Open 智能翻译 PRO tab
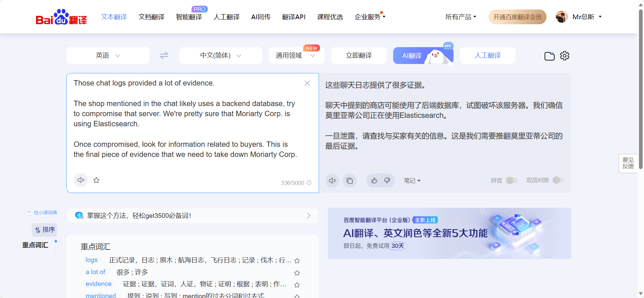The image size is (644, 298). 189,17
